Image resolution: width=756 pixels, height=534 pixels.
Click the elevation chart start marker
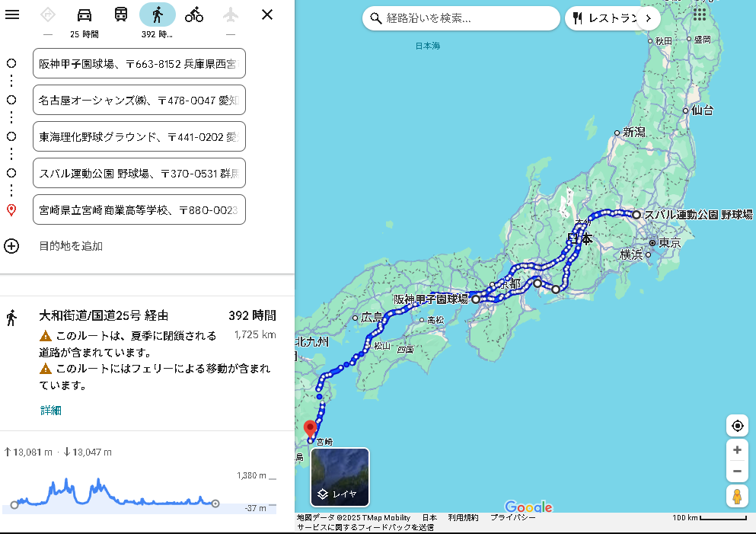pos(14,504)
